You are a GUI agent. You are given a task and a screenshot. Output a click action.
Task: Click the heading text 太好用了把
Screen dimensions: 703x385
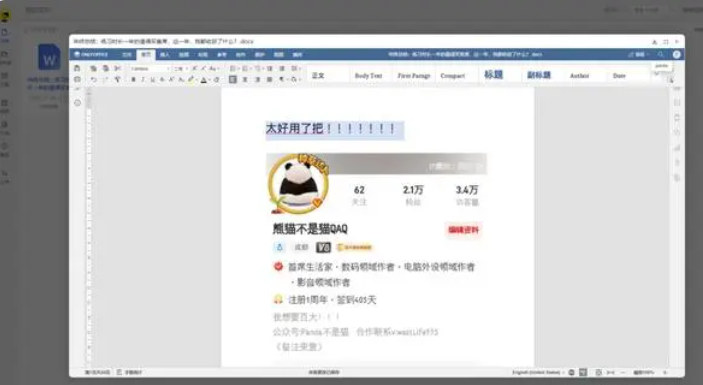click(294, 129)
